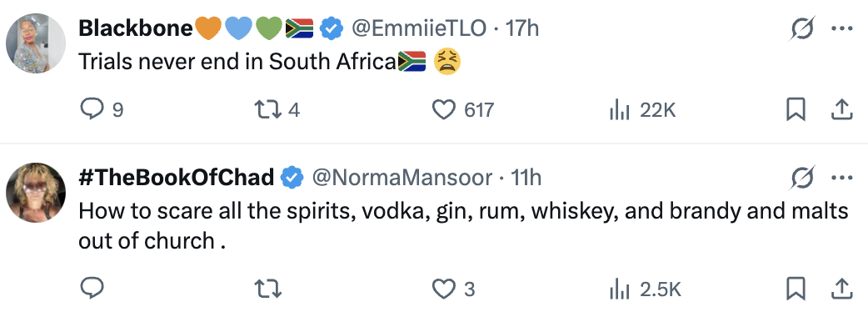Image resolution: width=868 pixels, height=312 pixels.
Task: Open Blackbone's profile picture
Action: [36, 43]
